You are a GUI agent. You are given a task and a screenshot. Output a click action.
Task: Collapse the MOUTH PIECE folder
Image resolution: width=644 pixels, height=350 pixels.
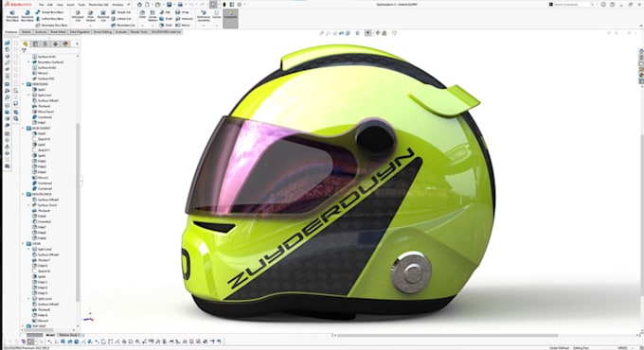click(24, 194)
